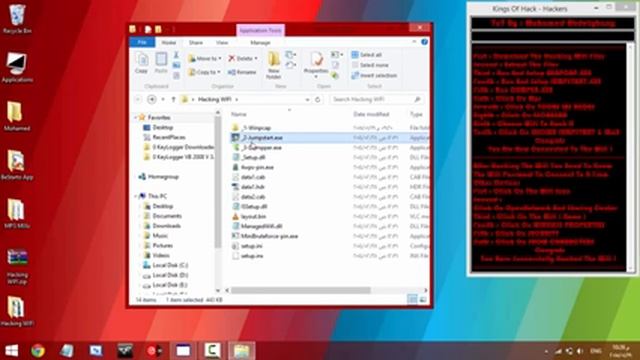
Task: Open Explorer Help question mark
Action: point(424,42)
